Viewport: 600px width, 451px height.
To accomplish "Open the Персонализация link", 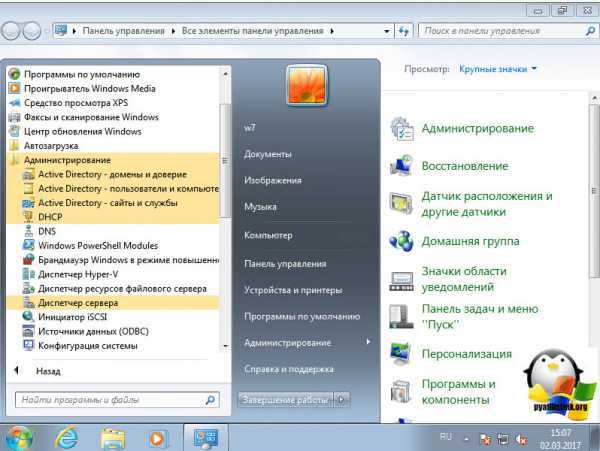I will tap(466, 354).
